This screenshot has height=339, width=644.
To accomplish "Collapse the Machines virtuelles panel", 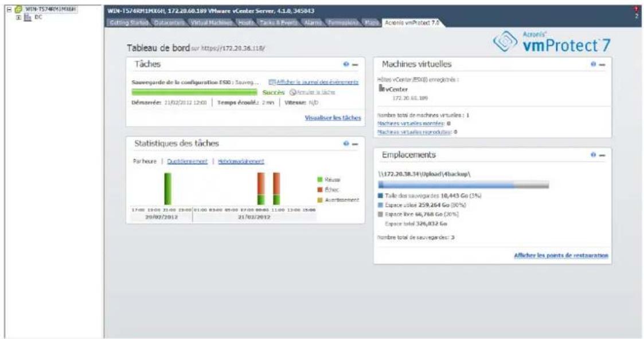I will tap(602, 65).
